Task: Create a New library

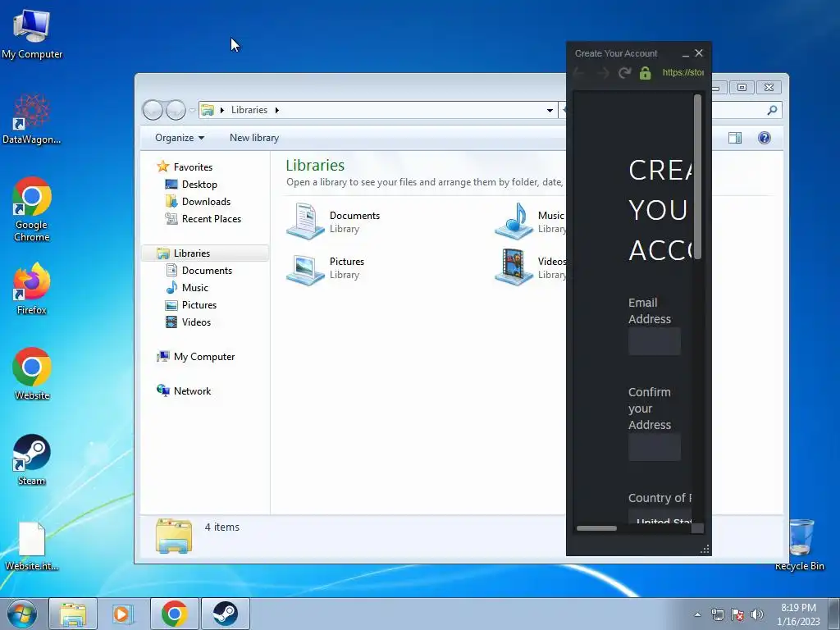Action: tap(254, 138)
